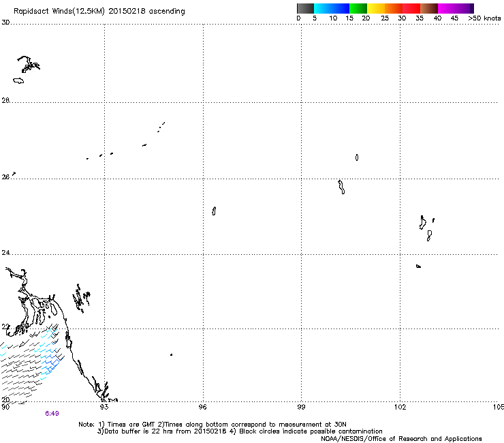Screen dimensions: 504x443
Task: Click the brown 35-40 knots legend segment
Action: (429, 8)
